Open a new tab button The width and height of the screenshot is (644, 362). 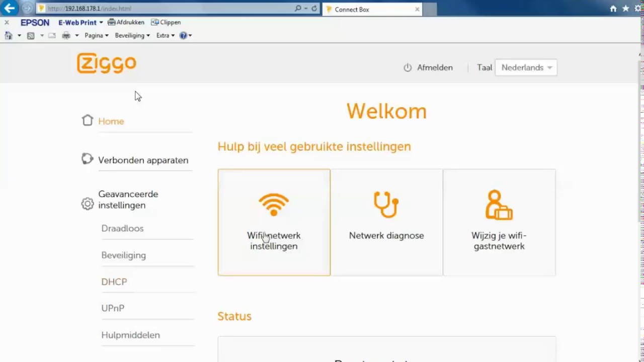point(430,9)
